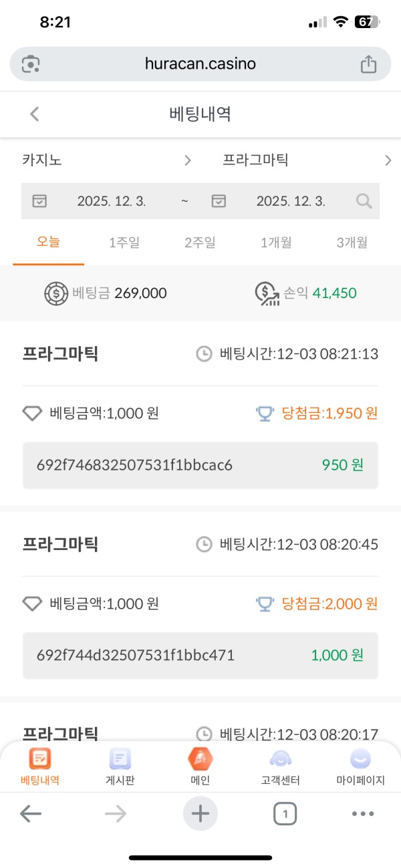Select the 3개월 filter tab
The height and width of the screenshot is (868, 401).
[352, 243]
